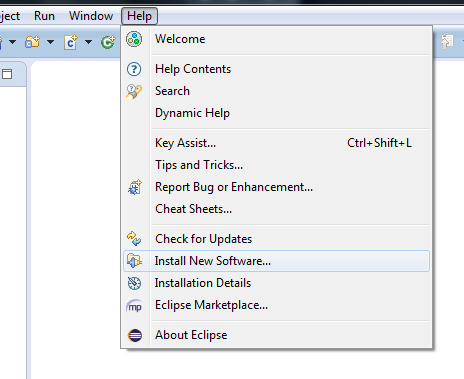
Task: Select Dynamic Help
Action: [276, 113]
